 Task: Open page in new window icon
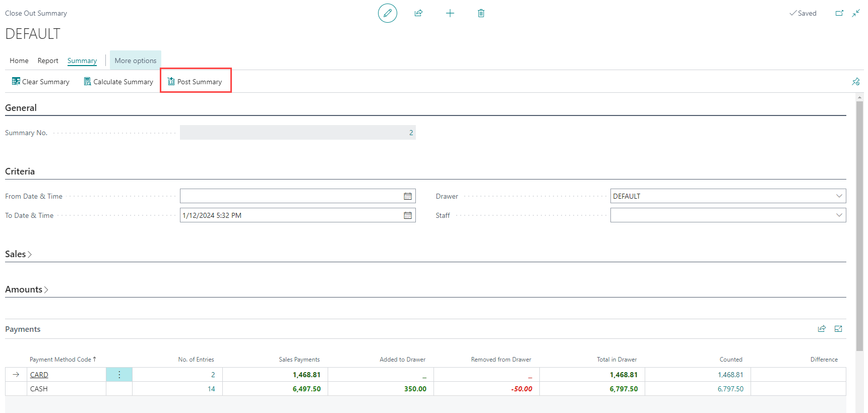[839, 13]
